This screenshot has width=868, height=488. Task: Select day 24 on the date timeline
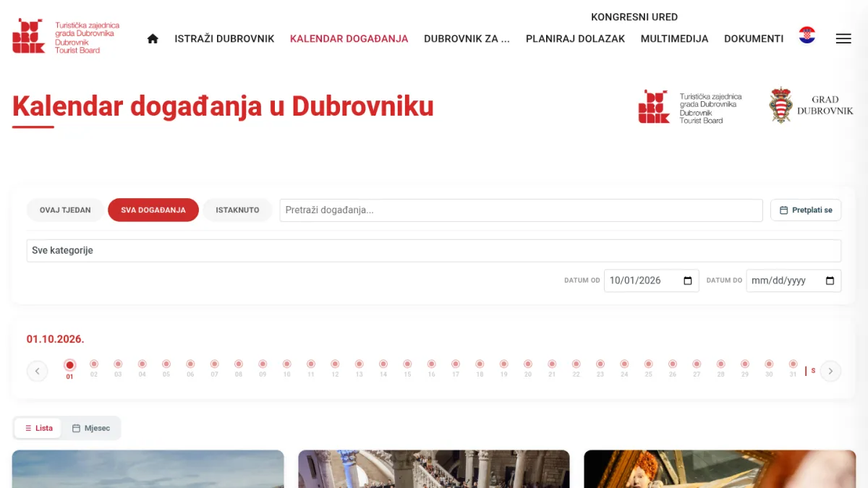pos(624,369)
